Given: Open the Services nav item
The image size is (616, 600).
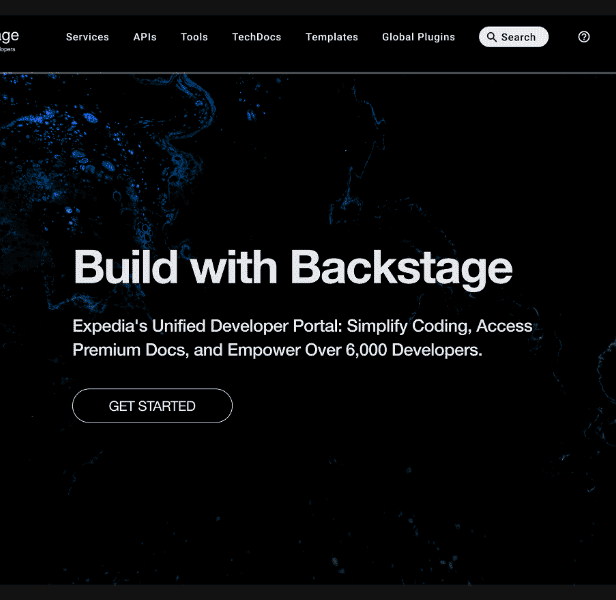Looking at the screenshot, I should pyautogui.click(x=87, y=37).
